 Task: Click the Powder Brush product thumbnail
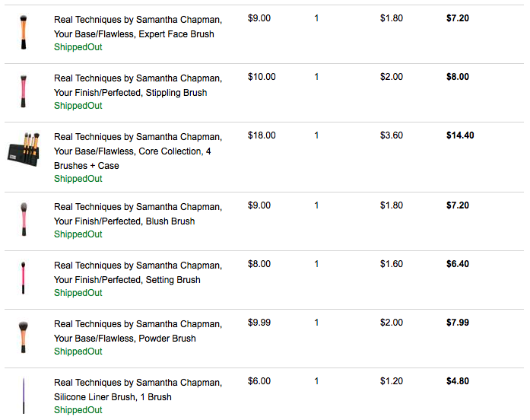tap(23, 337)
